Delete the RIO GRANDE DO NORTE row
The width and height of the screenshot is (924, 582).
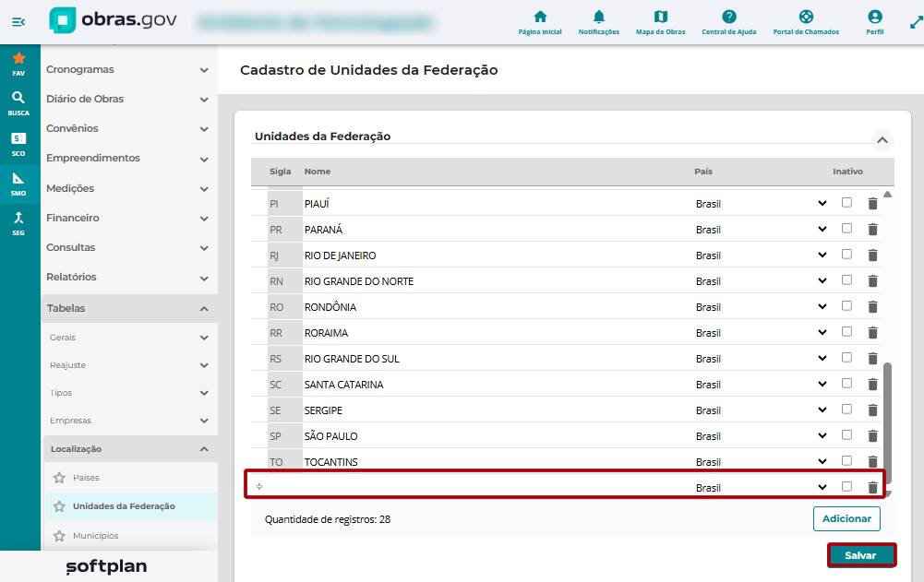click(872, 281)
